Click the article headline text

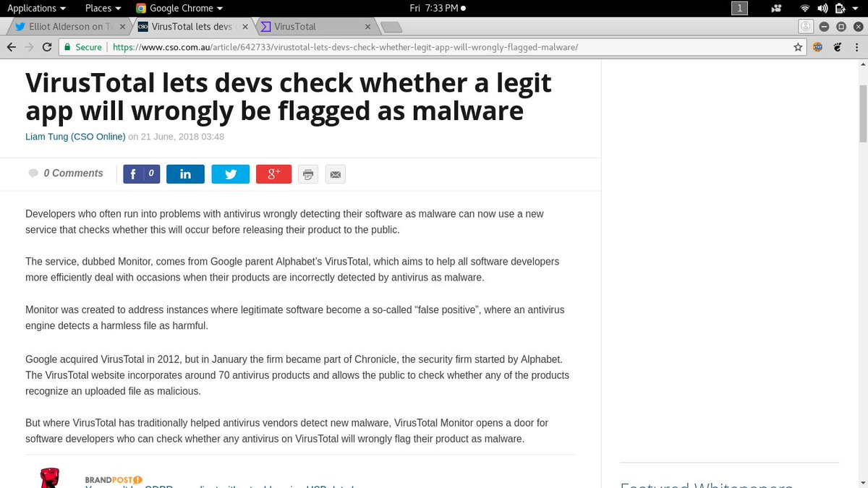(289, 96)
